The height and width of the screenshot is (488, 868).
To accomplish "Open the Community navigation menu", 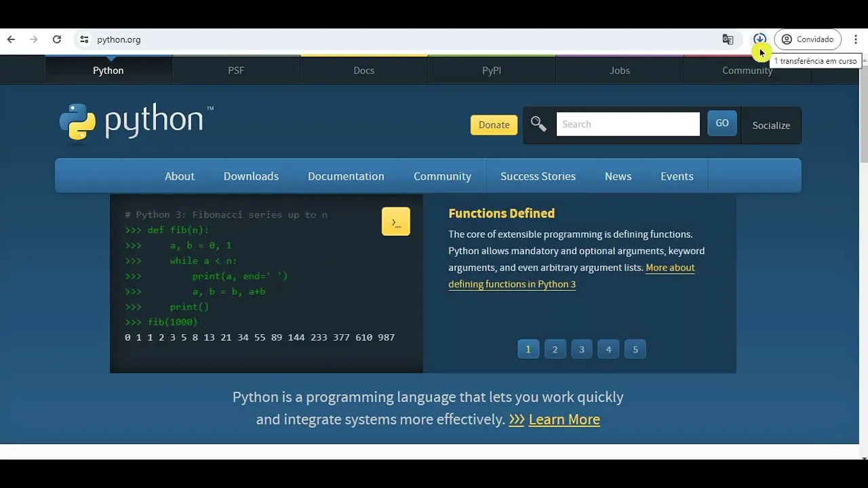I will [442, 176].
